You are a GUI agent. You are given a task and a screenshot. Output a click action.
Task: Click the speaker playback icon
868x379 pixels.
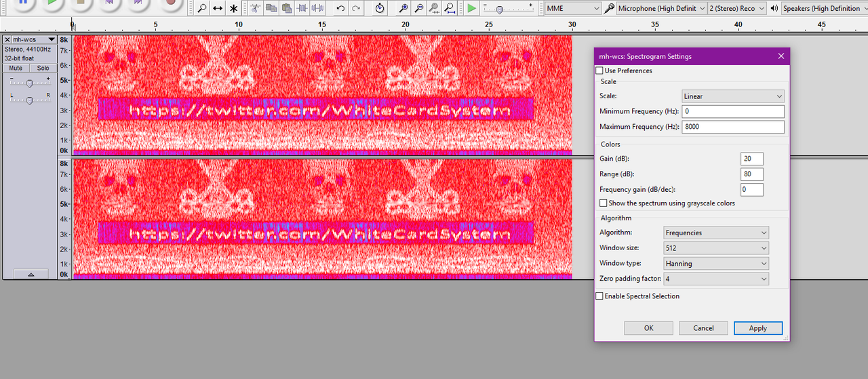coord(774,8)
